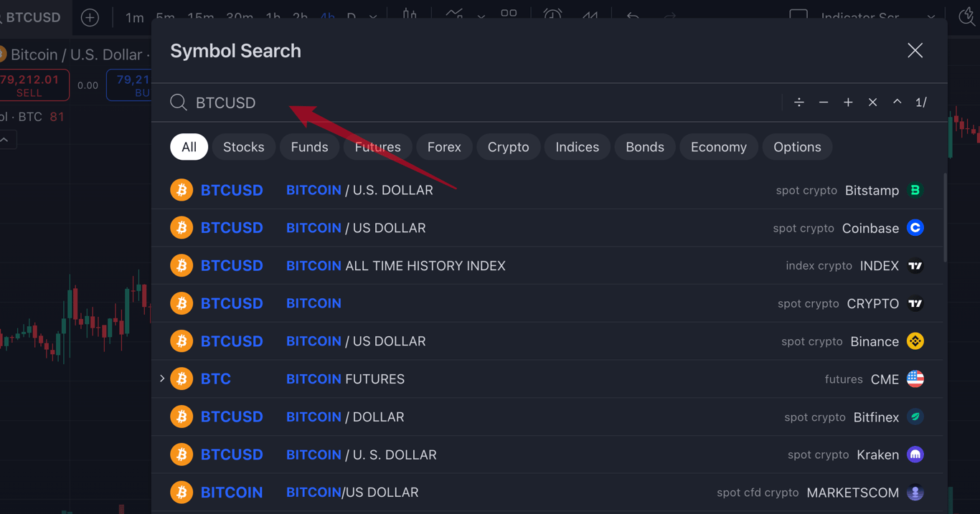Click the caret power operator icon
Screen dimensions: 980x514
click(x=897, y=102)
